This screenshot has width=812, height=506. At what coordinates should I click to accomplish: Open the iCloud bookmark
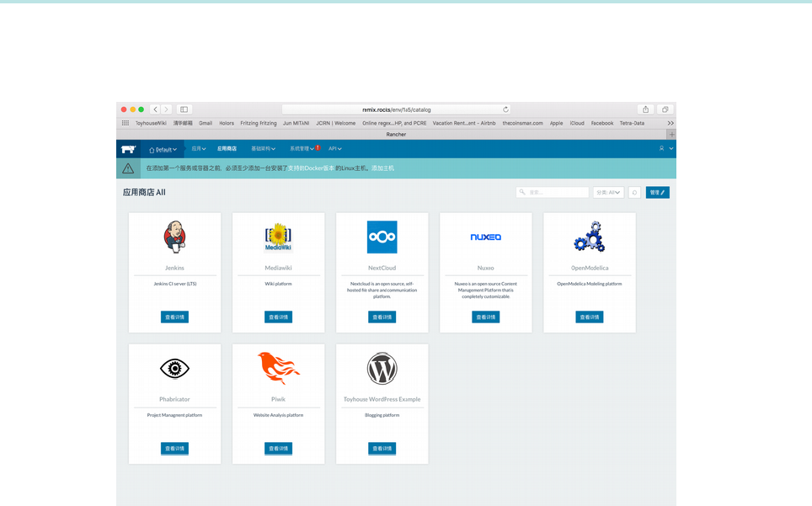tap(577, 123)
